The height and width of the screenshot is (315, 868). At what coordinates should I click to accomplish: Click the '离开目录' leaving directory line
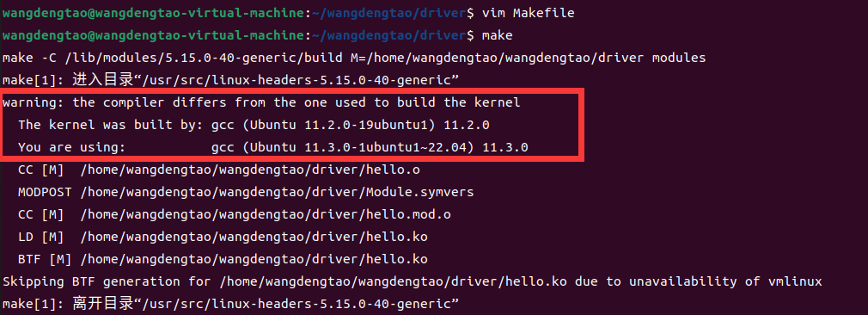point(231,304)
